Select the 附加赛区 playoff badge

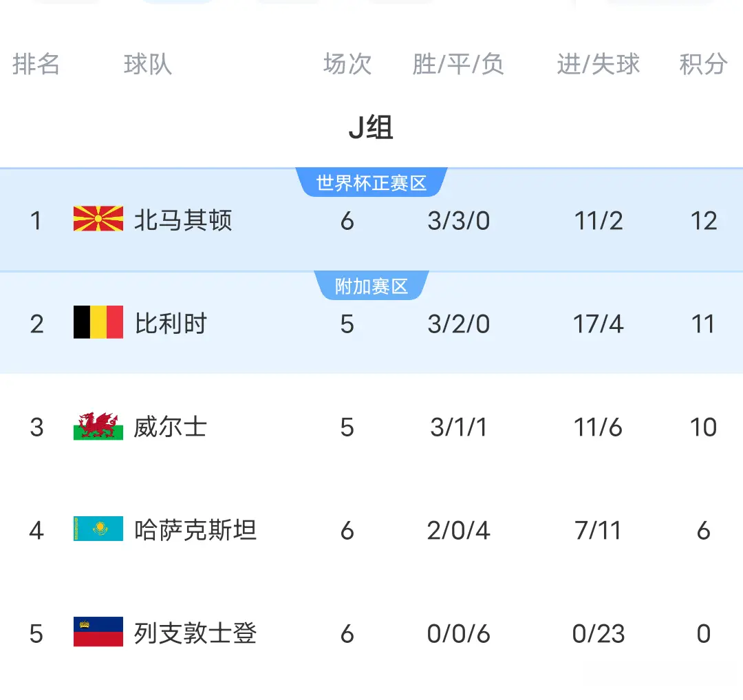click(x=371, y=286)
